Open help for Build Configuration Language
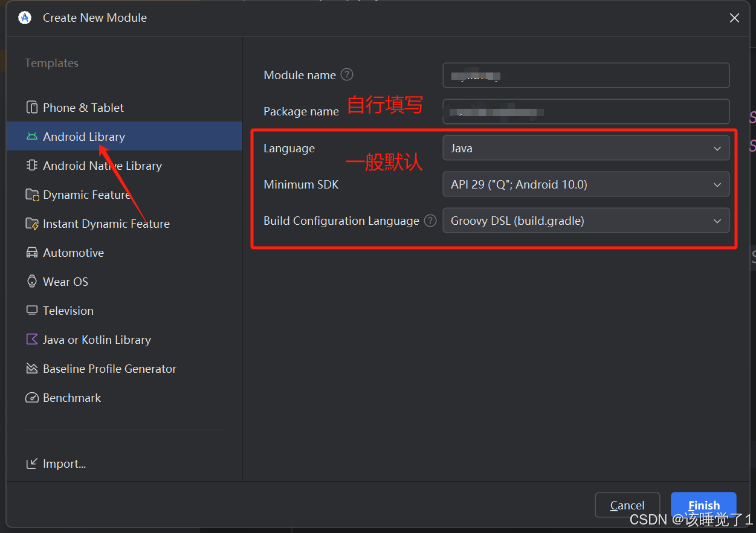This screenshot has height=533, width=756. (430, 221)
